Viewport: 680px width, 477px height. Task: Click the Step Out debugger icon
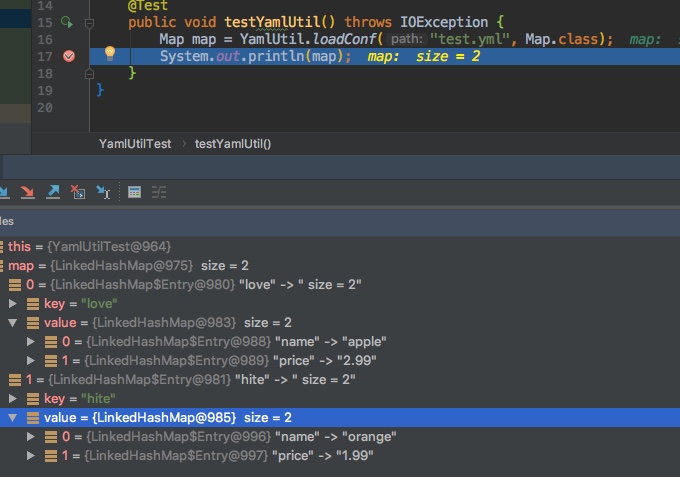pos(53,192)
